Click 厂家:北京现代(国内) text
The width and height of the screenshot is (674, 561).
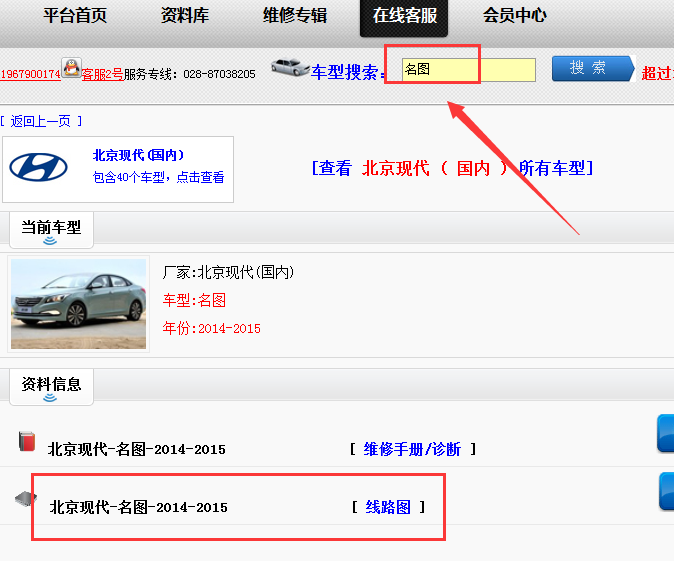(x=228, y=272)
